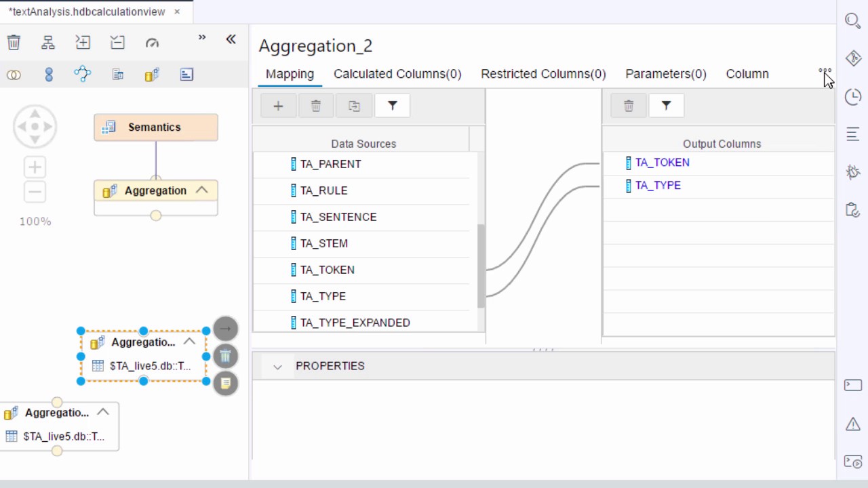The image size is (868, 488).
Task: Close the textAnalysis.hdbcalculationview tab
Action: click(x=177, y=12)
